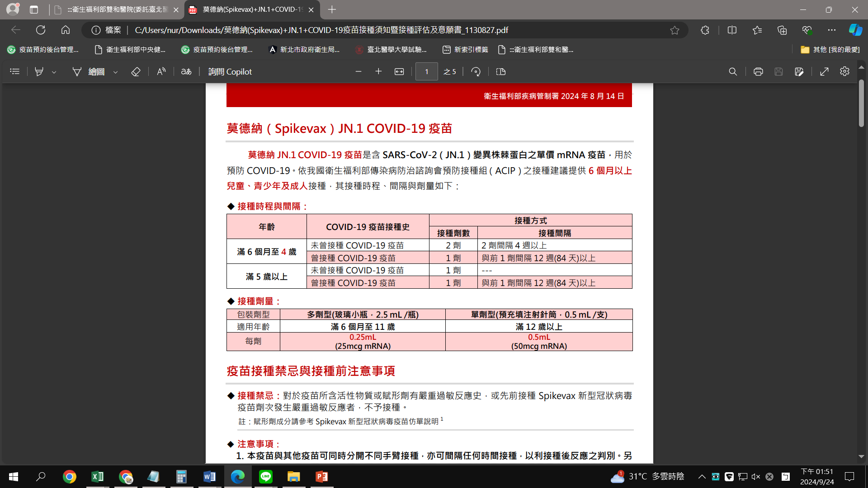Open the user profile icon
Viewport: 868px width, 488px height.
(13, 9)
